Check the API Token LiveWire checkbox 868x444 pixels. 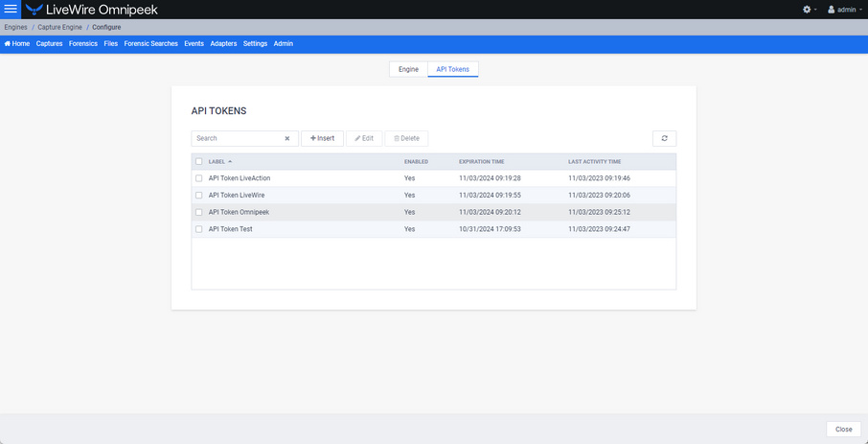click(x=198, y=195)
